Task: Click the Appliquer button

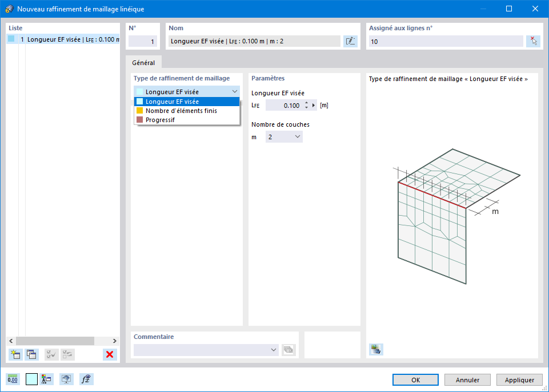Action: (x=519, y=380)
